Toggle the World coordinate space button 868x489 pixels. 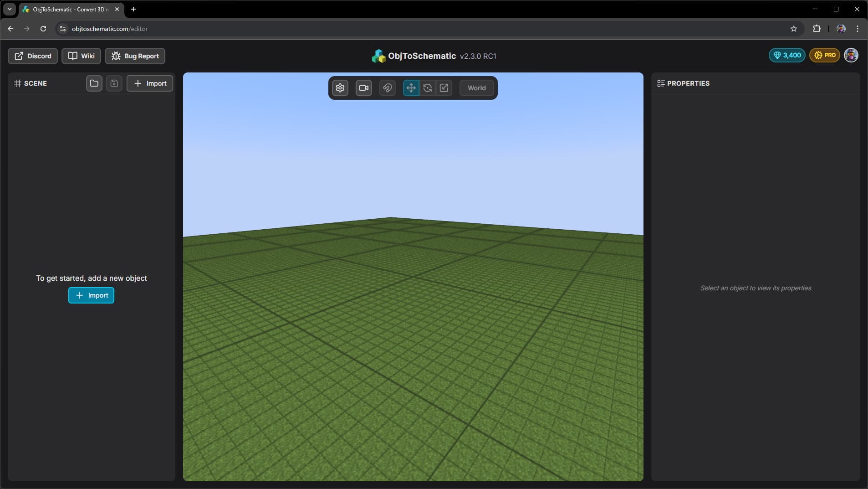click(476, 88)
